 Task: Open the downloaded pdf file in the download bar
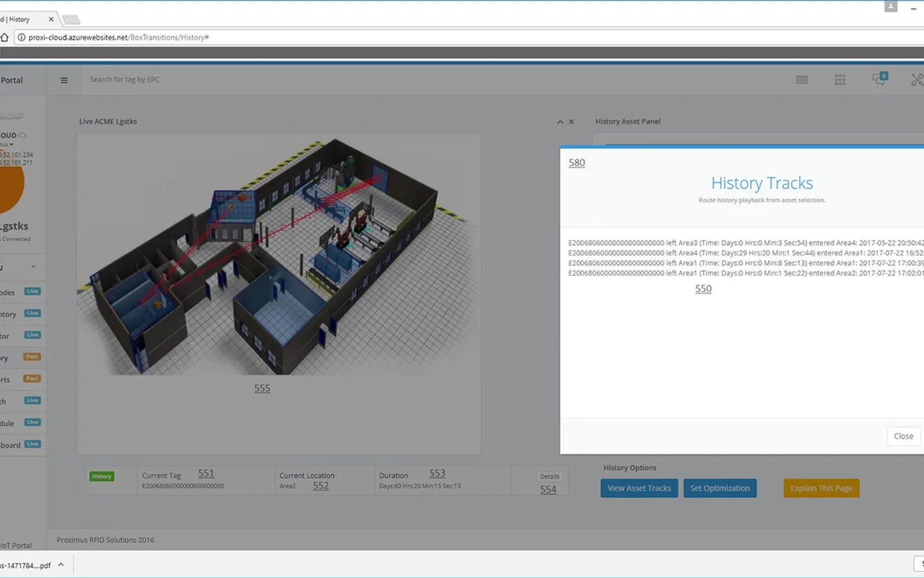click(x=25, y=565)
